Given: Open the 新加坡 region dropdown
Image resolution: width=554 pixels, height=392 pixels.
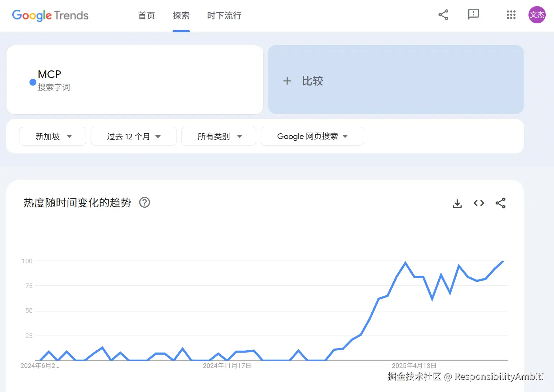Looking at the screenshot, I should tap(52, 136).
